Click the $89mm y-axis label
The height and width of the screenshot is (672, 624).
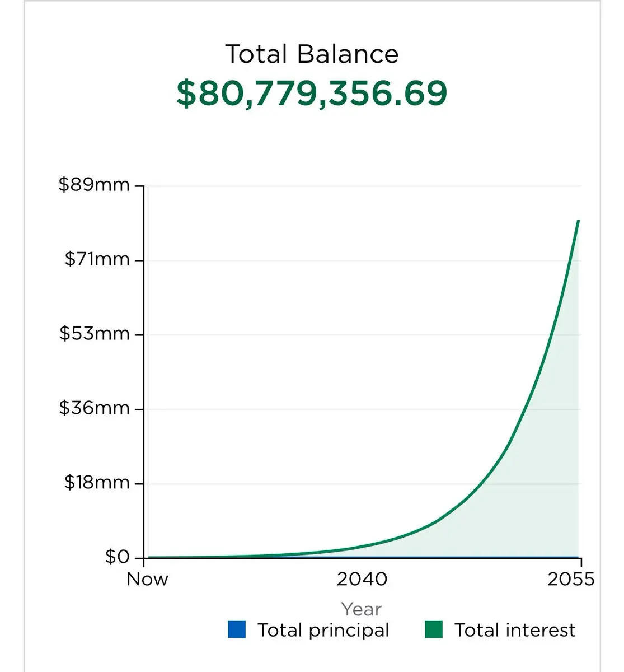click(94, 185)
